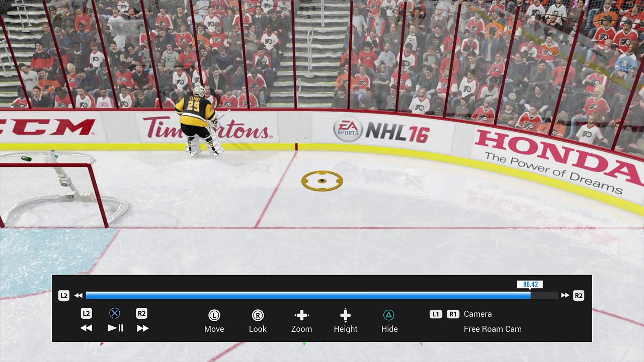The width and height of the screenshot is (644, 362).
Task: Click the Look label
Action: [x=258, y=329]
